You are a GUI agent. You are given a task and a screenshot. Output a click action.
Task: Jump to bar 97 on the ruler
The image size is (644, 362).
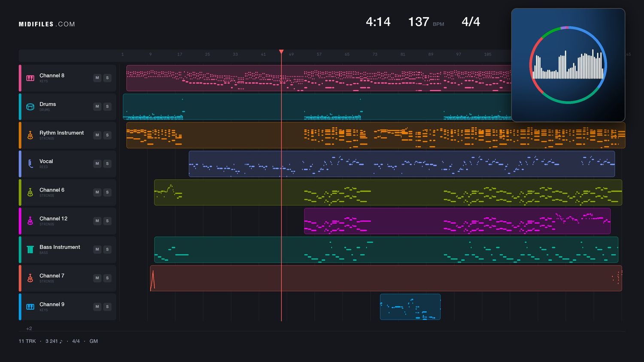(x=459, y=54)
